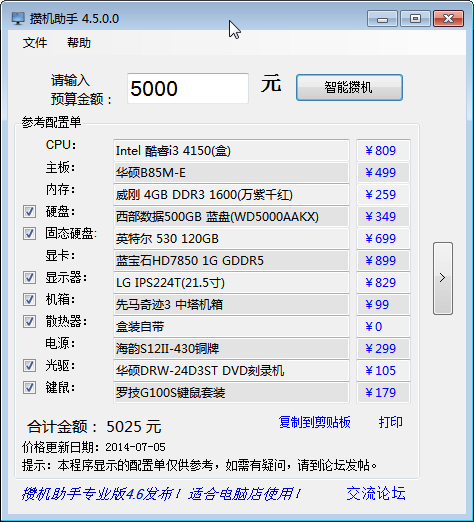Minimize the 攒机助手 window

point(382,19)
